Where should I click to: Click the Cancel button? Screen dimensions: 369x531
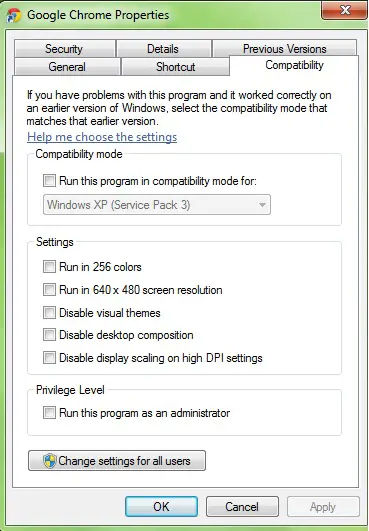(x=242, y=507)
